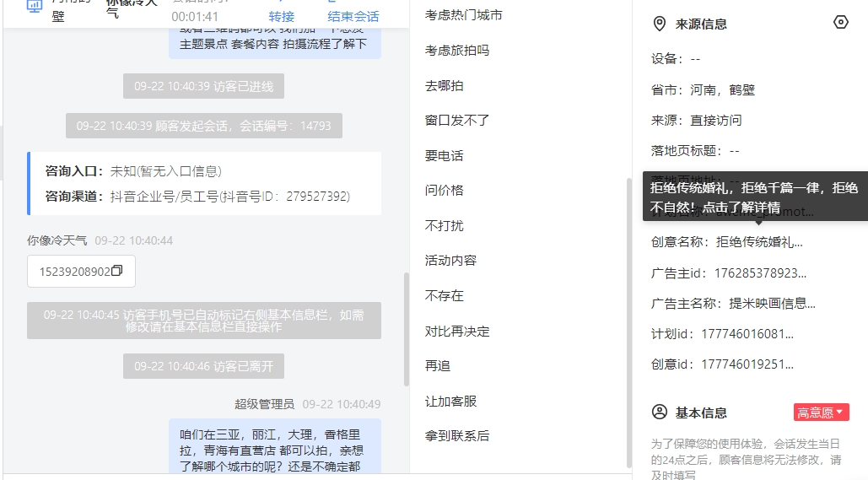Click the 来源 value 直接访问
This screenshot has height=480, width=868.
tap(716, 120)
